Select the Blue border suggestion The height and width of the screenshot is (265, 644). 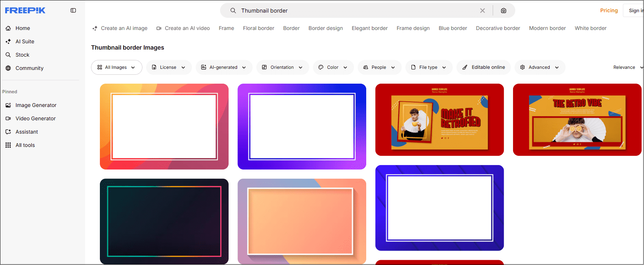[453, 28]
